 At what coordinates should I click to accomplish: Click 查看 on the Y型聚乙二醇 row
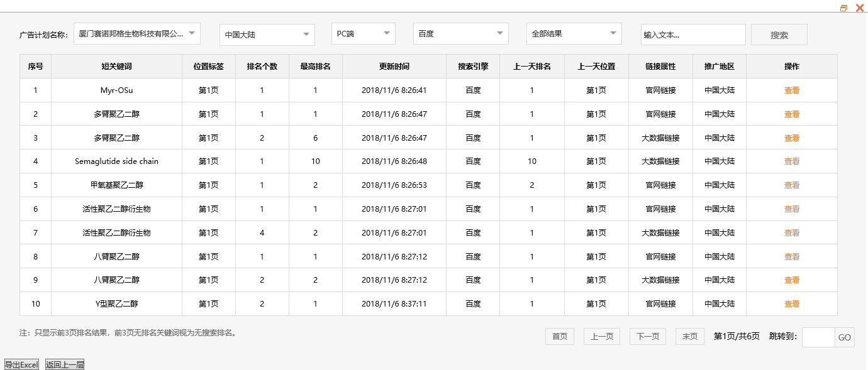[792, 303]
